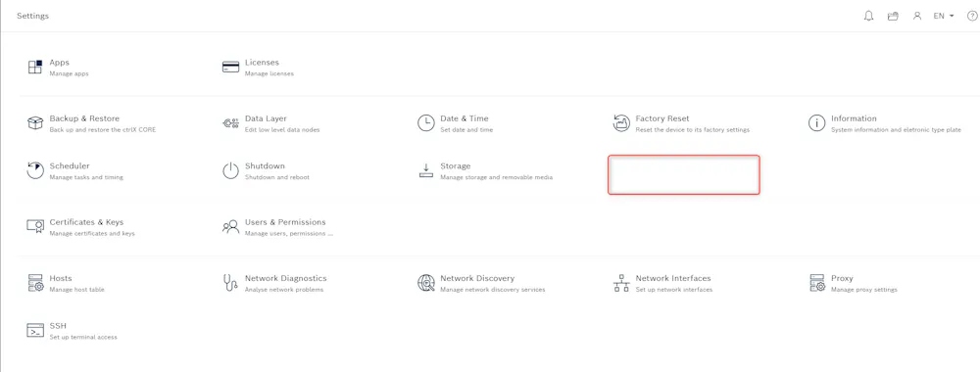Click 'Set up terminal access' text
Image resolution: width=980 pixels, height=372 pixels.
[83, 337]
